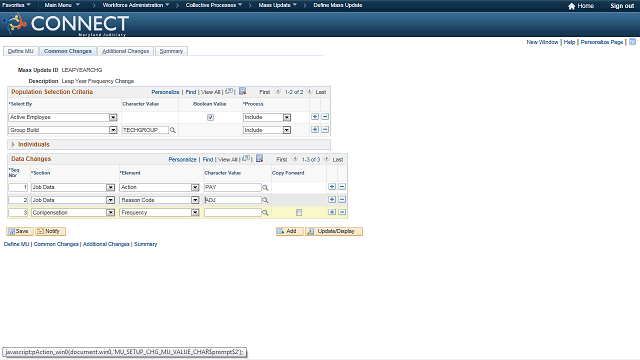This screenshot has height=360, width=640.
Task: Click the page http address icon
Action: [632, 42]
